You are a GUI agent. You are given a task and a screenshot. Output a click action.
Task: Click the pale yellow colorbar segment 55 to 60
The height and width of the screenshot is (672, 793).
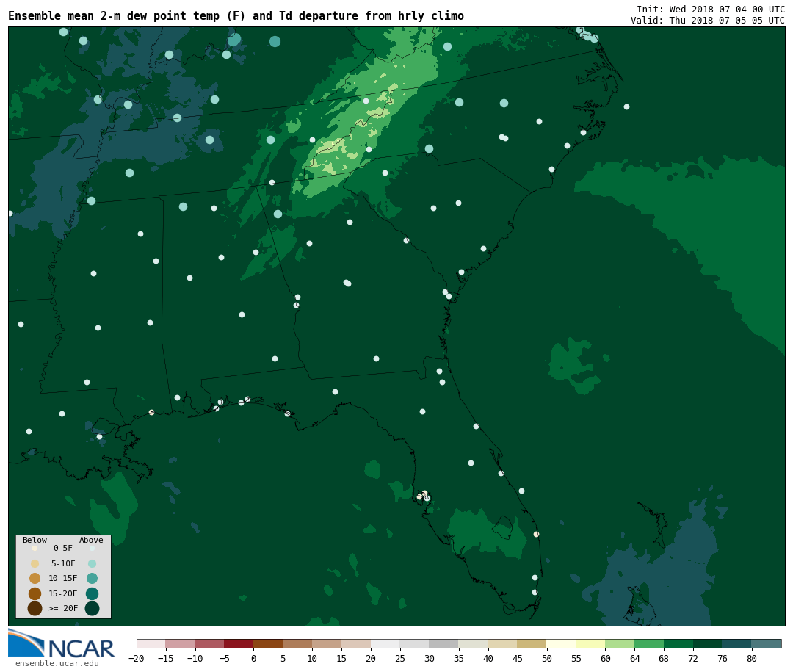pyautogui.click(x=590, y=644)
